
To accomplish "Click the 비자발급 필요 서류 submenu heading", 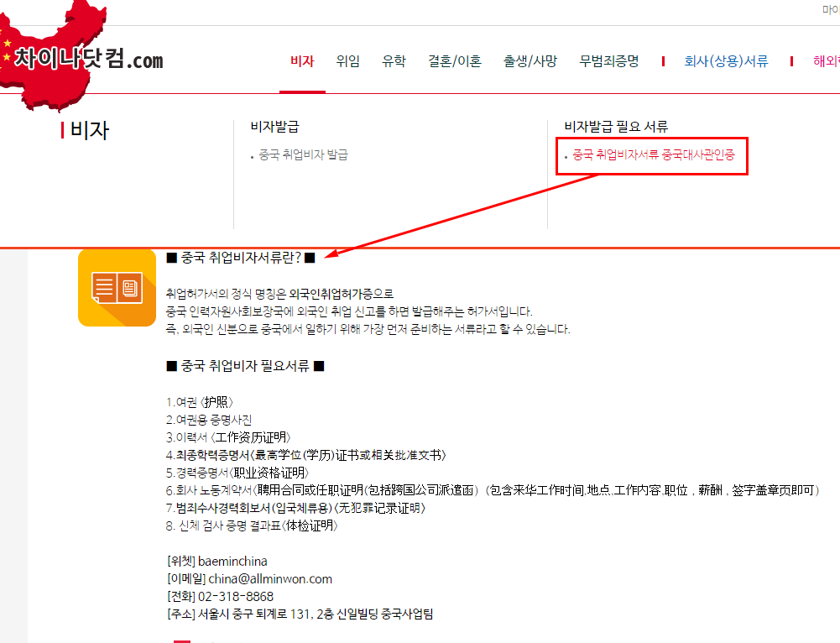I will pyautogui.click(x=616, y=128).
